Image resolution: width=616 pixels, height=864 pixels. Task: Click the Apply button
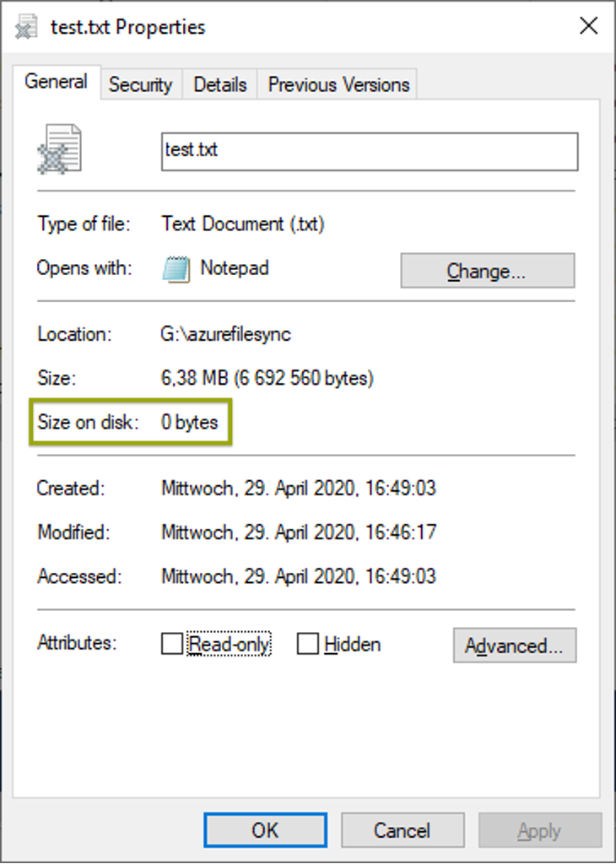point(539,830)
